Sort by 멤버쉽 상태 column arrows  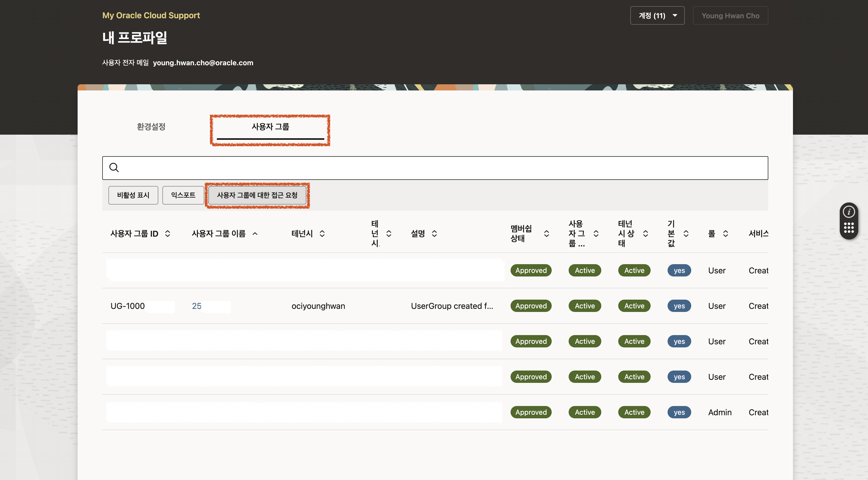pyautogui.click(x=547, y=233)
